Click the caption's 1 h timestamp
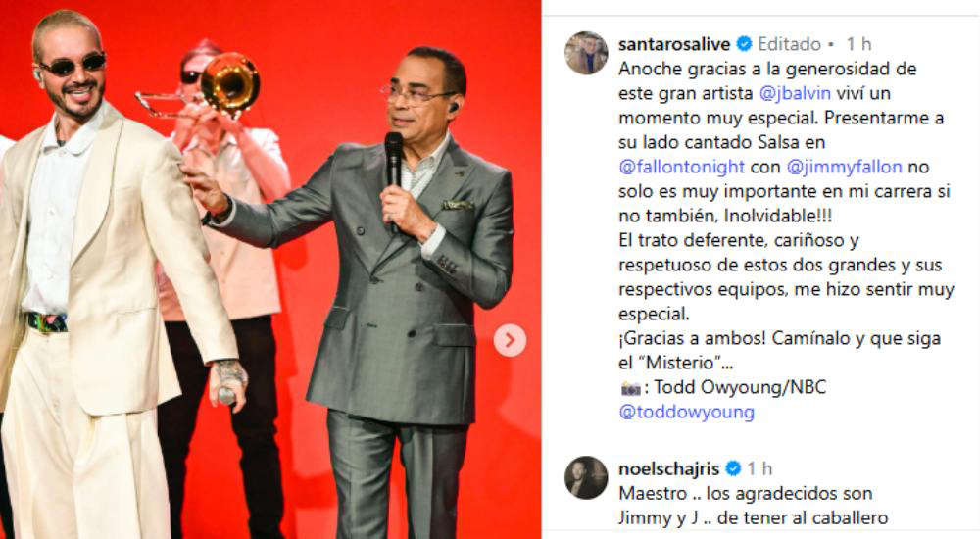980x539 pixels. [x=858, y=44]
